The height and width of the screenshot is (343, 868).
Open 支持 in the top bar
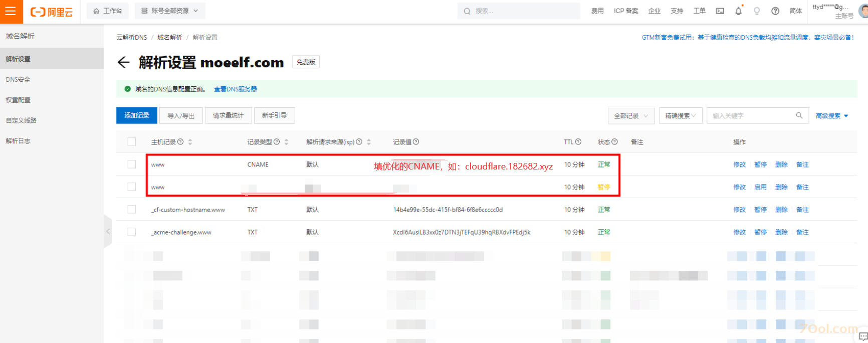677,11
